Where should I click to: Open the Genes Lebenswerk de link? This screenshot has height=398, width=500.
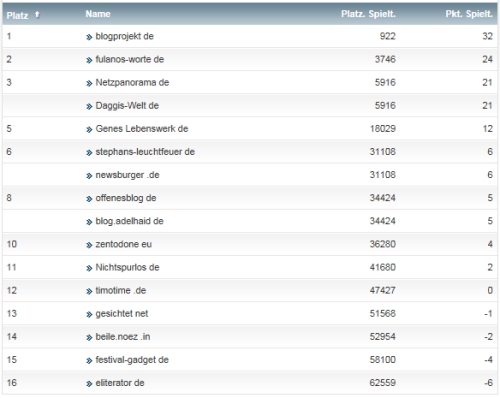click(x=142, y=129)
